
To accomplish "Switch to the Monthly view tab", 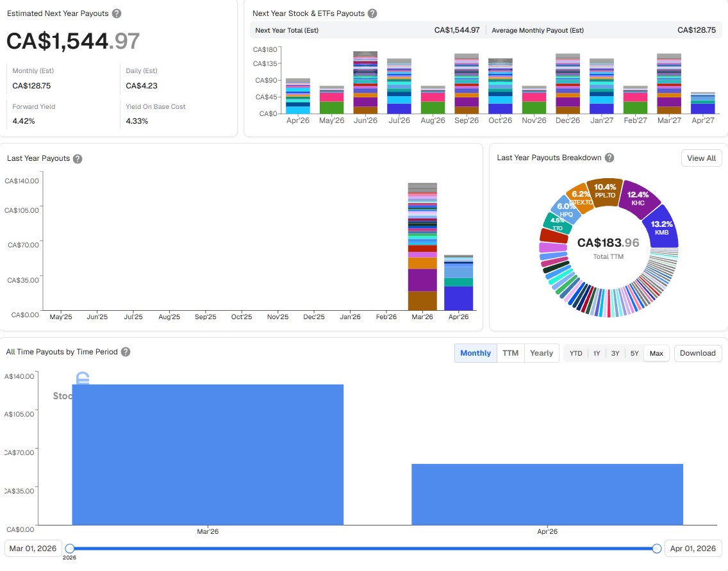I will [476, 353].
